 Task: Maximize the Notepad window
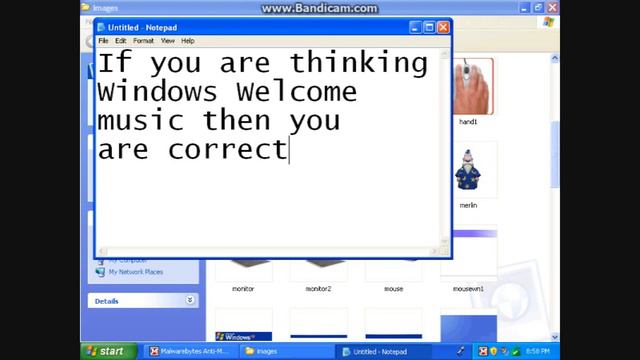(x=429, y=27)
